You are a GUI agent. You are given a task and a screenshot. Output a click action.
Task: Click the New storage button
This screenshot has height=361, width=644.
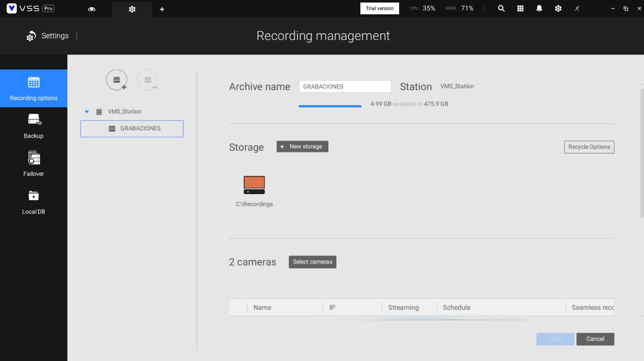click(x=302, y=146)
